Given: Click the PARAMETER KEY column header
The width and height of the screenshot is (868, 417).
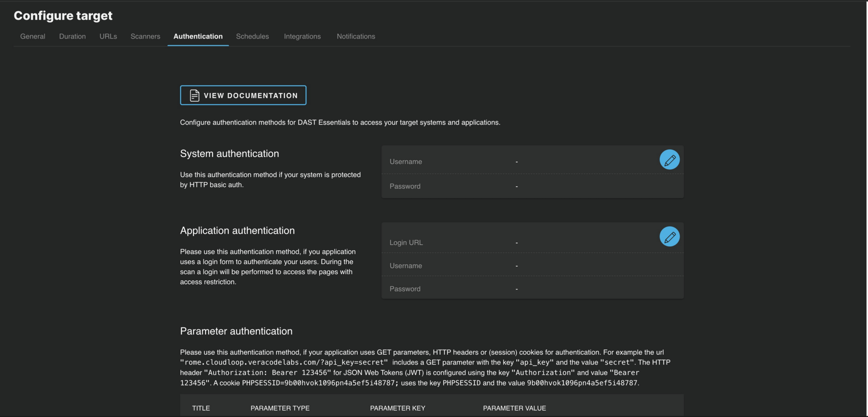Looking at the screenshot, I should pyautogui.click(x=397, y=408).
